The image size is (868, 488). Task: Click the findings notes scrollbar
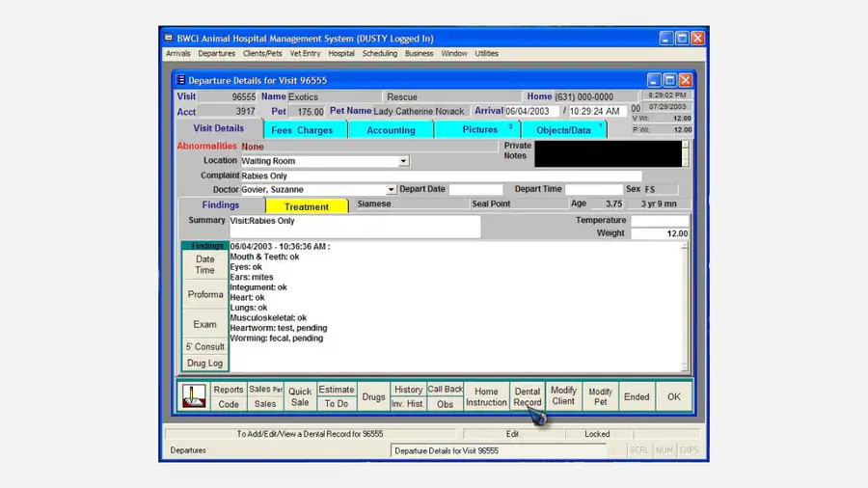[x=685, y=307]
